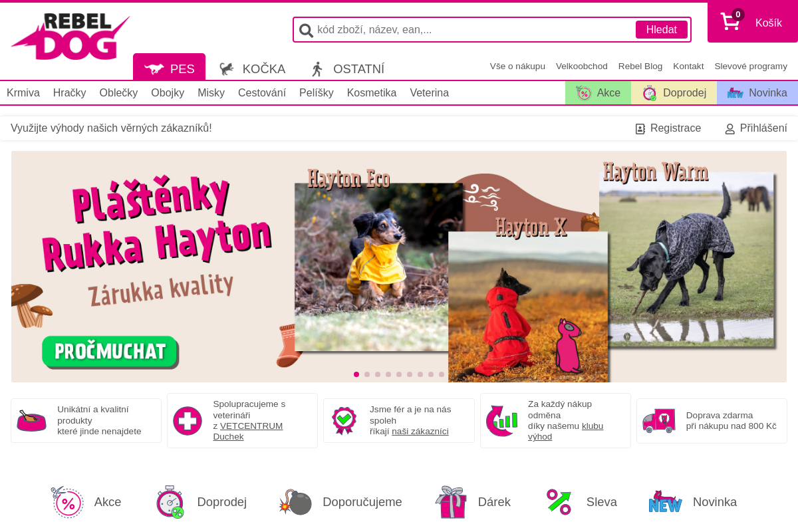This screenshot has height=532, width=798.
Task: Click the Registrace form icon
Action: pos(640,128)
